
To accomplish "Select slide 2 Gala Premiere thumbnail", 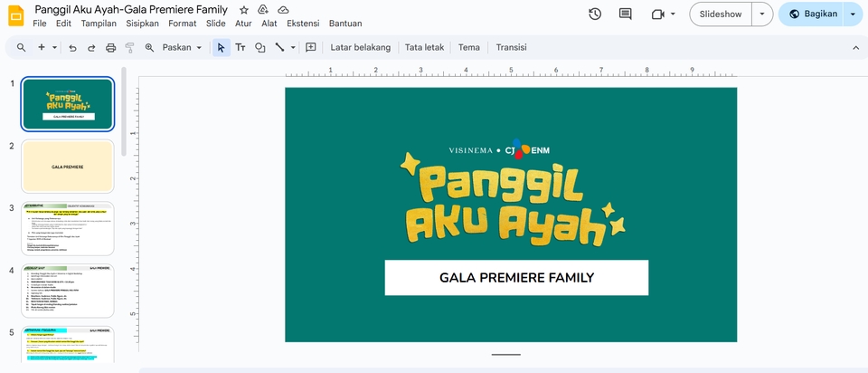I will [68, 167].
